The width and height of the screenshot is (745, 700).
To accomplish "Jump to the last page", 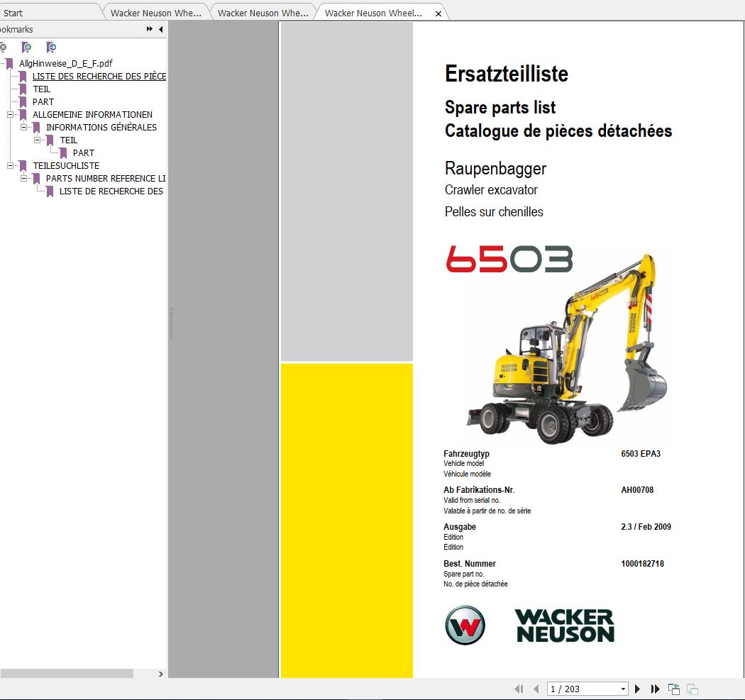I will [655, 689].
